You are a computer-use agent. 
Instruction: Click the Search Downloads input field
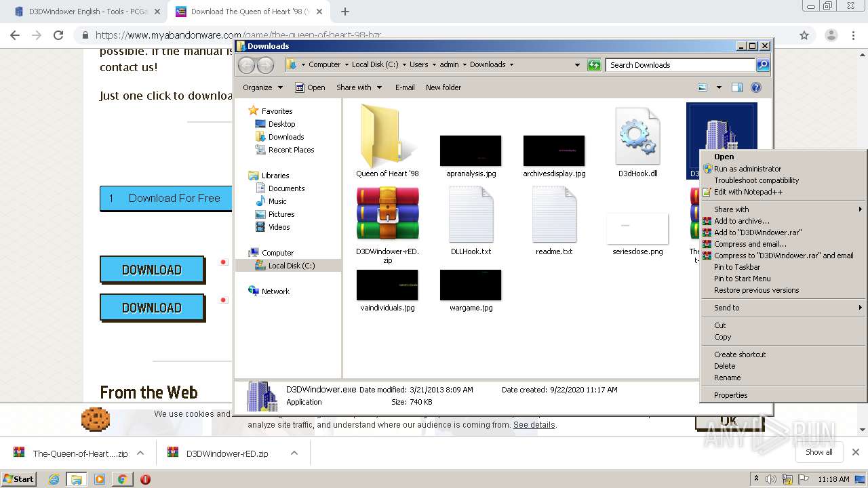(x=680, y=65)
